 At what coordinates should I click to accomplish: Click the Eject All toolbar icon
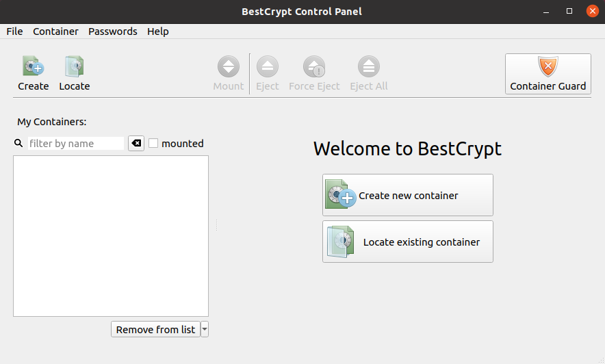click(369, 66)
